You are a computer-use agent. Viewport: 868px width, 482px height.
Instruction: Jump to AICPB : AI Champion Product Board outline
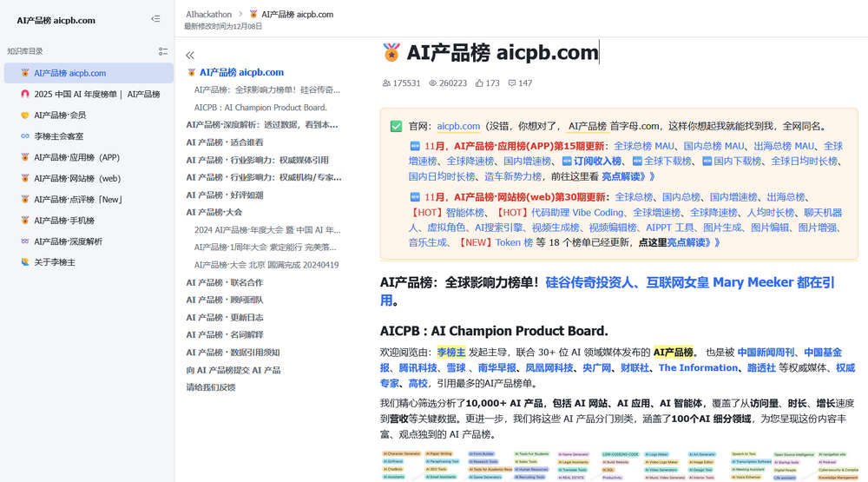(260, 108)
